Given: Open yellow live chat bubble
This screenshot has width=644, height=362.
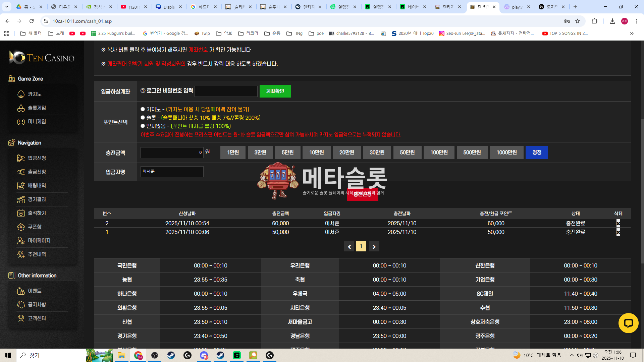Looking at the screenshot, I should coord(628,323).
